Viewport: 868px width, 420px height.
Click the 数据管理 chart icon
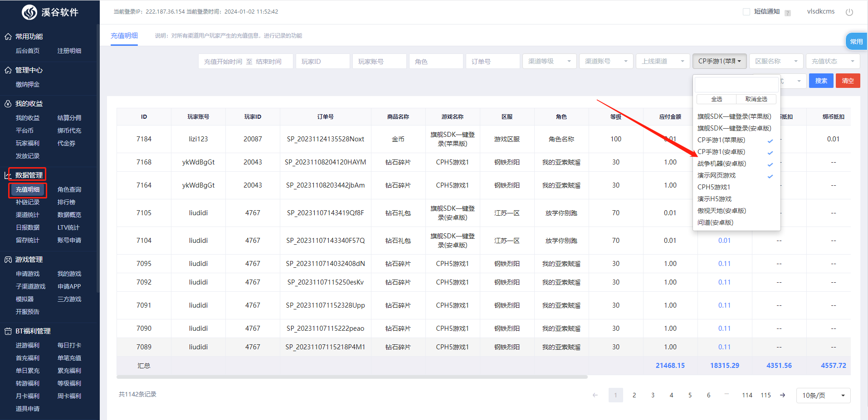(7, 175)
